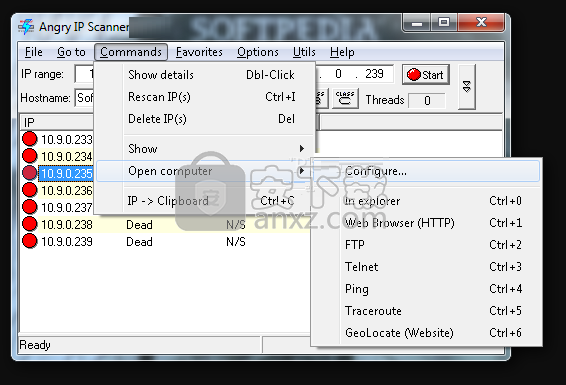This screenshot has height=385, width=566.
Task: Select the Traceroute option
Action: [426, 311]
